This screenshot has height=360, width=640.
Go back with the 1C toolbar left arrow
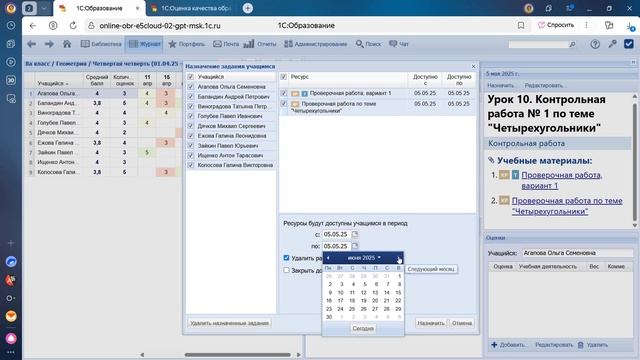31,44
